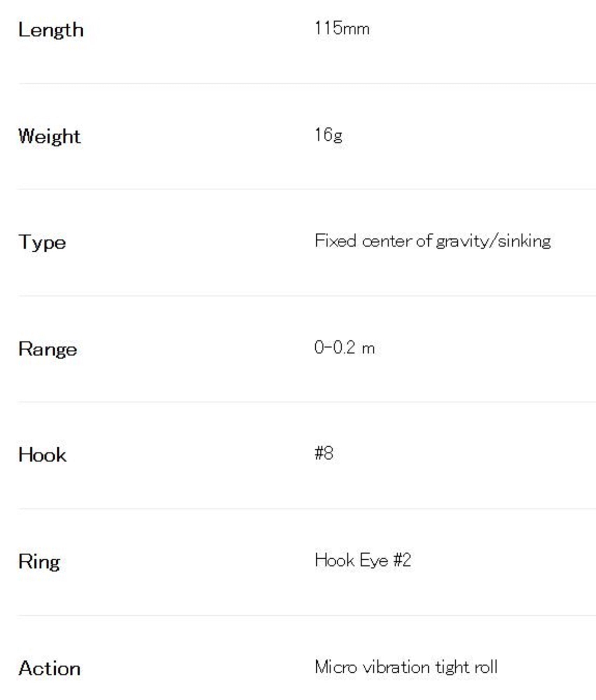Select the Hook Eye #2 value
Image resolution: width=596 pixels, height=700 pixels.
pyautogui.click(x=363, y=560)
